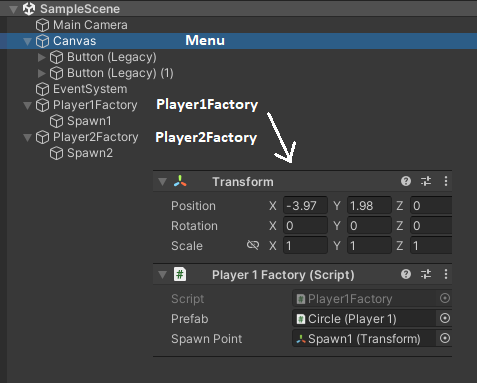Select Player1Factory game object

95,105
